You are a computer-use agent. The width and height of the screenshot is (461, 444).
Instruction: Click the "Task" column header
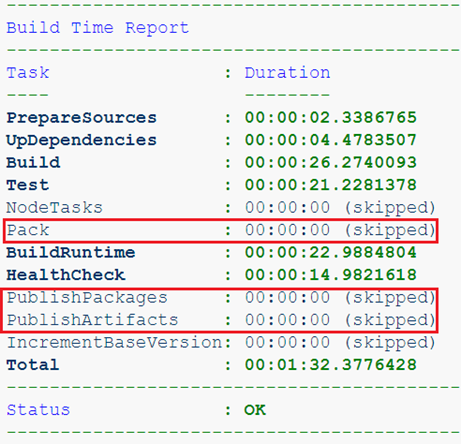click(x=28, y=73)
